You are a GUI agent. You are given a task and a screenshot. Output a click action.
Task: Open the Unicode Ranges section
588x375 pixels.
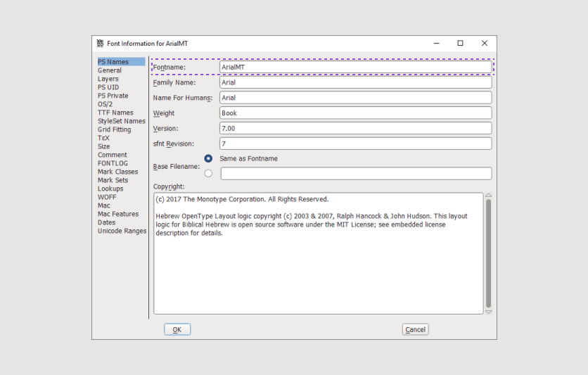pos(122,231)
